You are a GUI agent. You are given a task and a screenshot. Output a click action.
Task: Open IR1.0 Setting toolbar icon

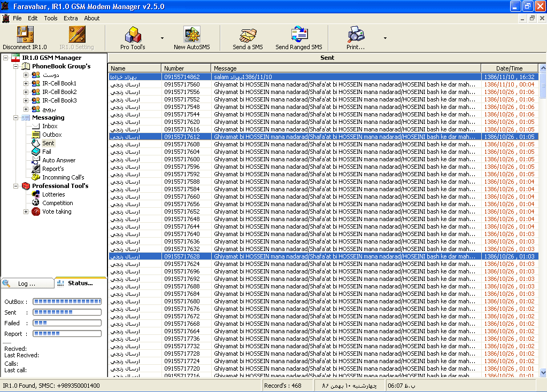tap(77, 34)
